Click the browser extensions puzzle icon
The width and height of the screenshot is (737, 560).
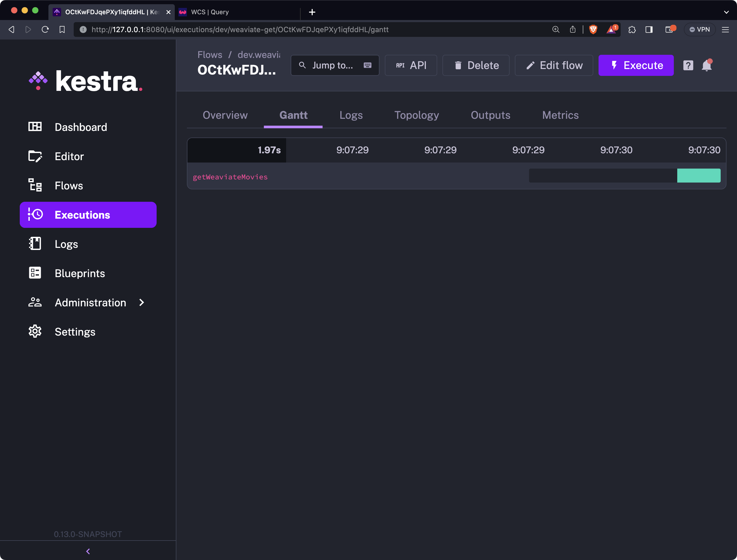tap(632, 29)
